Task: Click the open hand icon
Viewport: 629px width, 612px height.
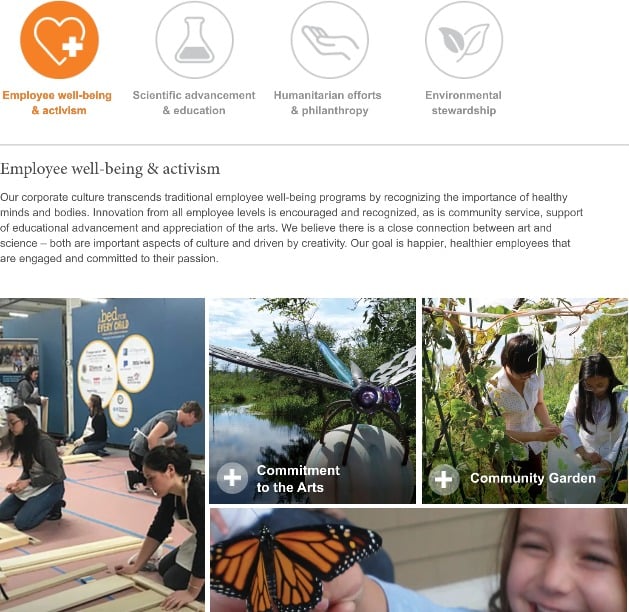Action: pos(329,39)
